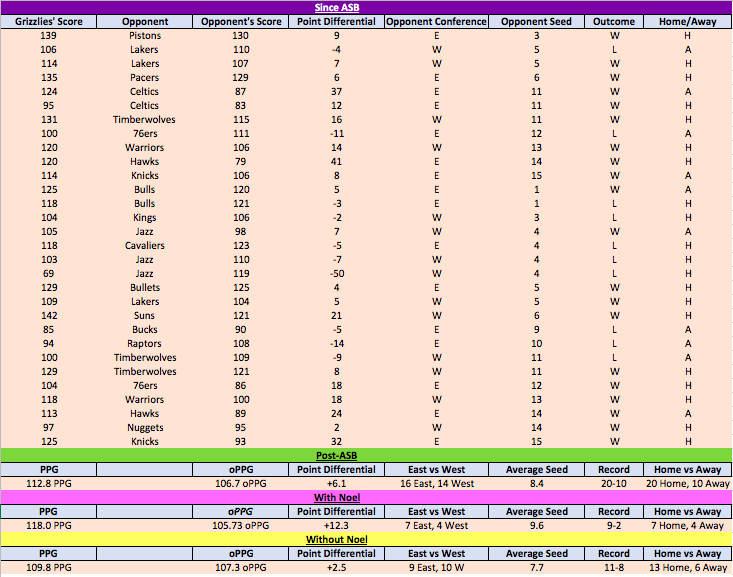Viewport: 733px width, 577px height.
Task: Select the "Opponent's Score" column header
Action: pyautogui.click(x=241, y=22)
